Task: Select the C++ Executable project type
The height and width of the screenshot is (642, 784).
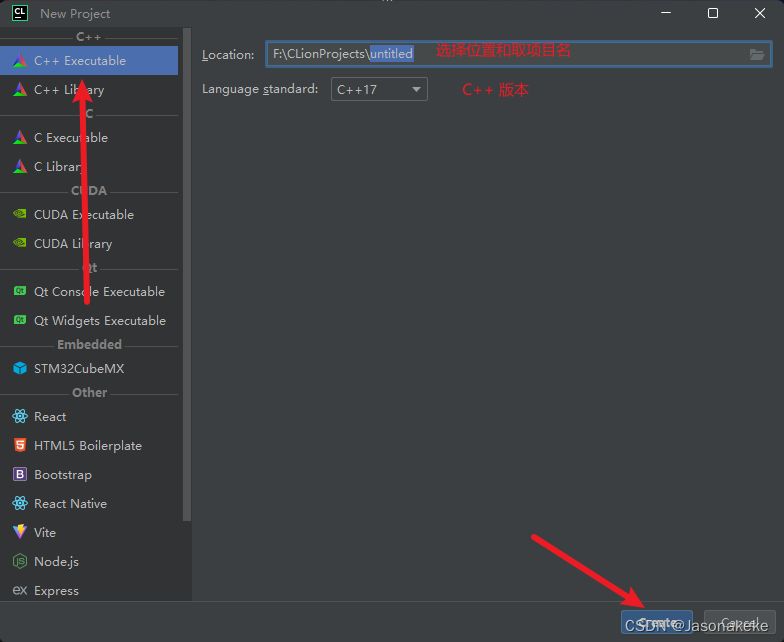Action: [x=89, y=60]
